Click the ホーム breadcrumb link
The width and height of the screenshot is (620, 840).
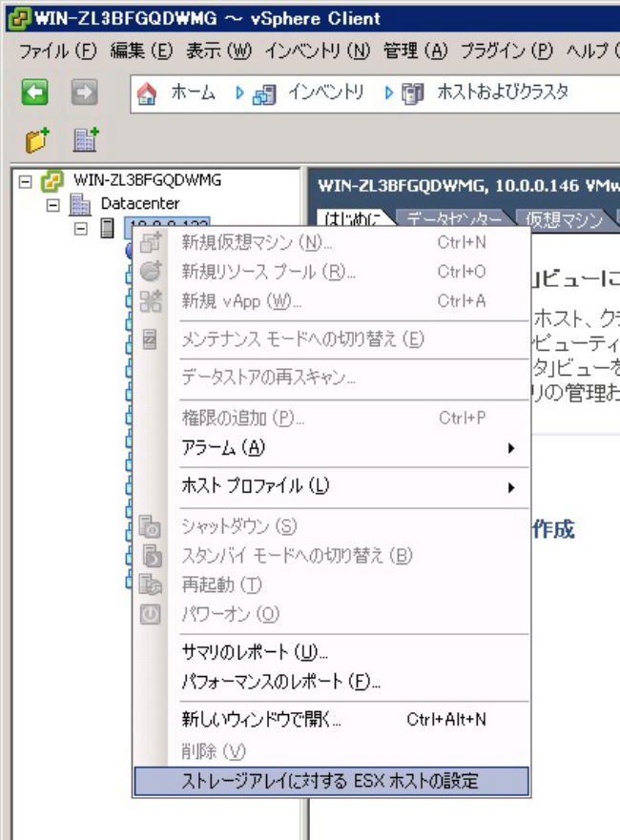pos(194,93)
